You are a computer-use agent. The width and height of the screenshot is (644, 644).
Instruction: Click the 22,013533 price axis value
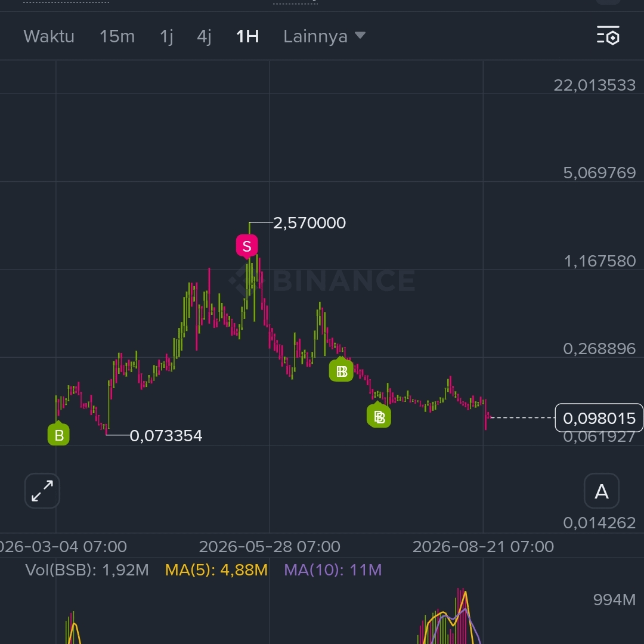point(595,85)
